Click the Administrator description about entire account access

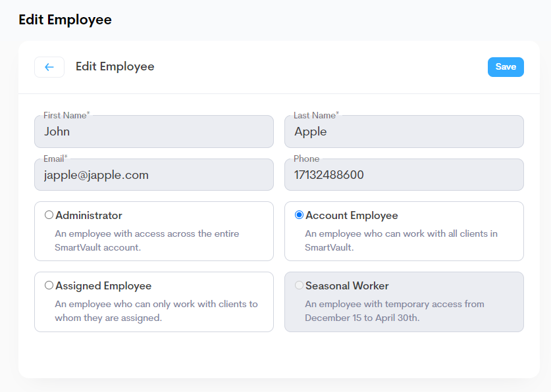(146, 240)
